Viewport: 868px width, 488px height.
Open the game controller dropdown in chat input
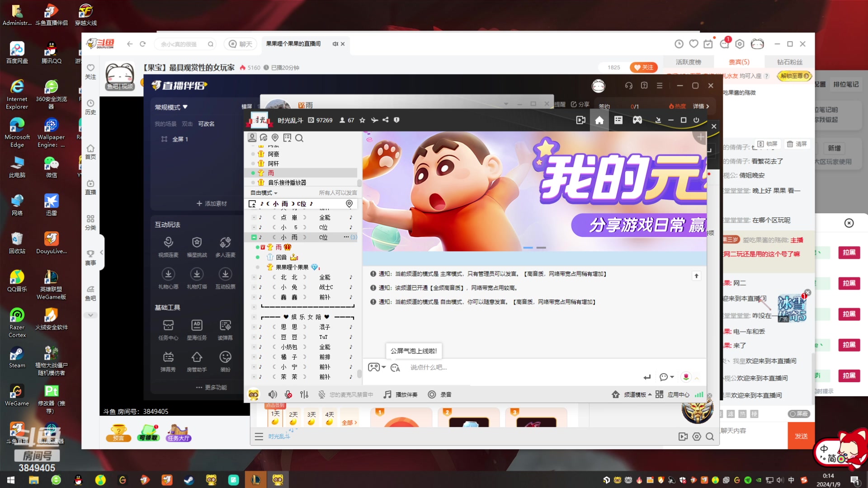pyautogui.click(x=377, y=367)
